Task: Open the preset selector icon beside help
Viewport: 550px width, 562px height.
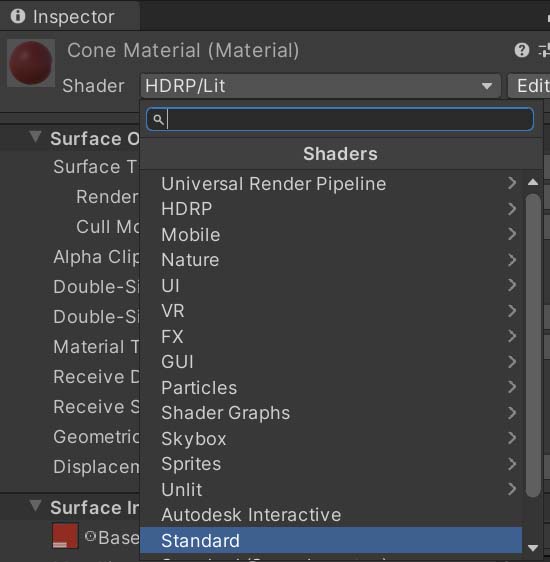Action: [544, 50]
